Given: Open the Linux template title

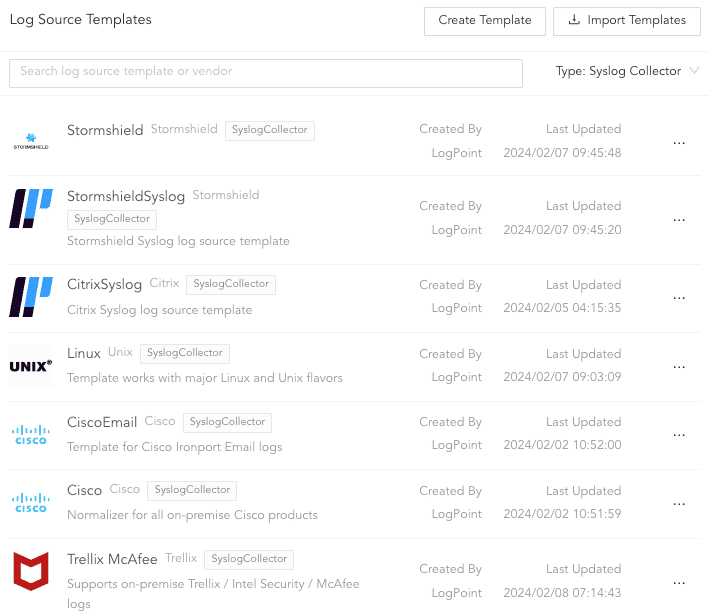Looking at the screenshot, I should pyautogui.click(x=84, y=353).
